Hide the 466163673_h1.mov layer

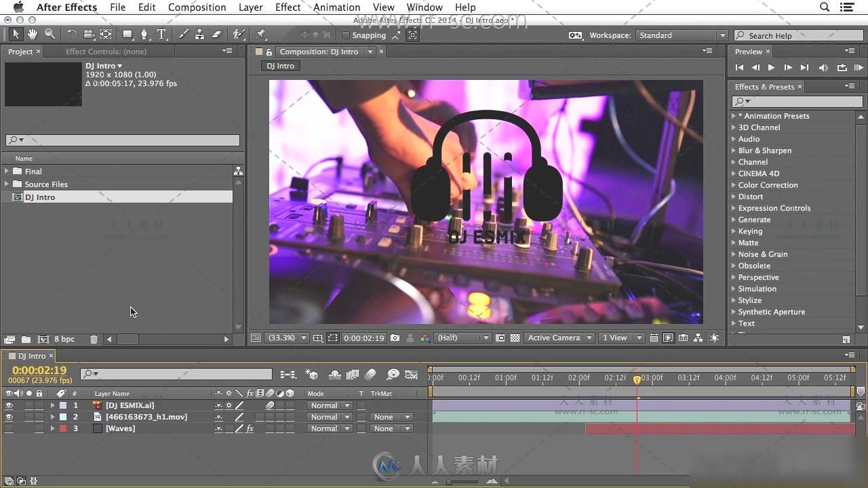[9, 417]
